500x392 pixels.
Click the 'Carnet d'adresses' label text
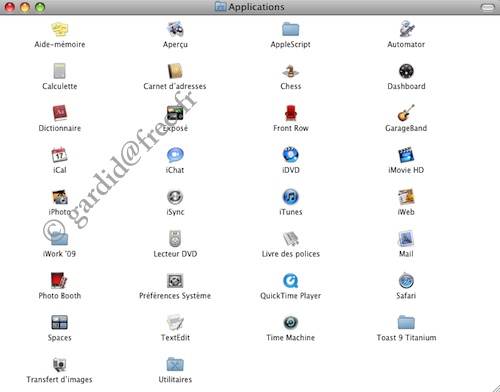coord(175,86)
